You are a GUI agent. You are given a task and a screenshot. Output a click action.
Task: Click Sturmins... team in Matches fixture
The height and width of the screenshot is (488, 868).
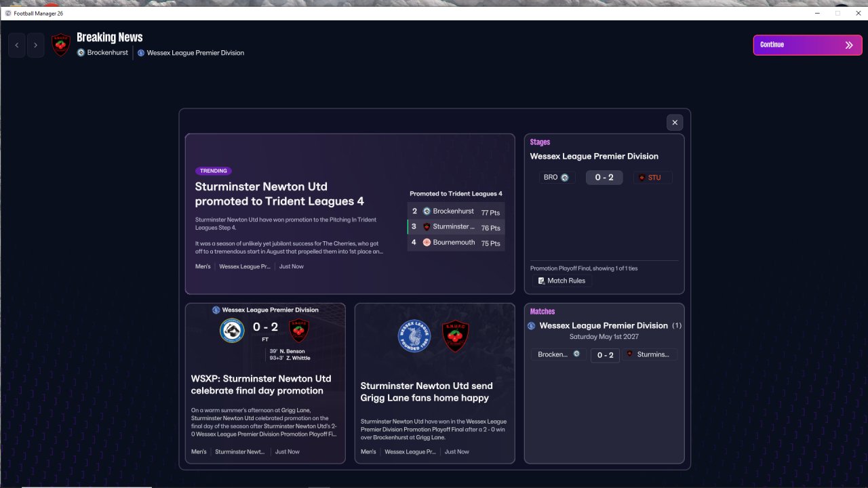(x=650, y=354)
